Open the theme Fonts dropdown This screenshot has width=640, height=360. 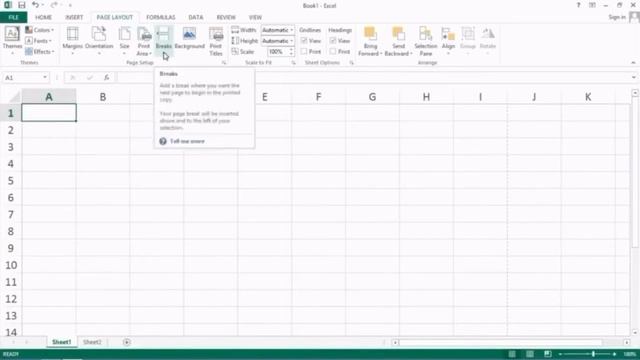pyautogui.click(x=38, y=41)
